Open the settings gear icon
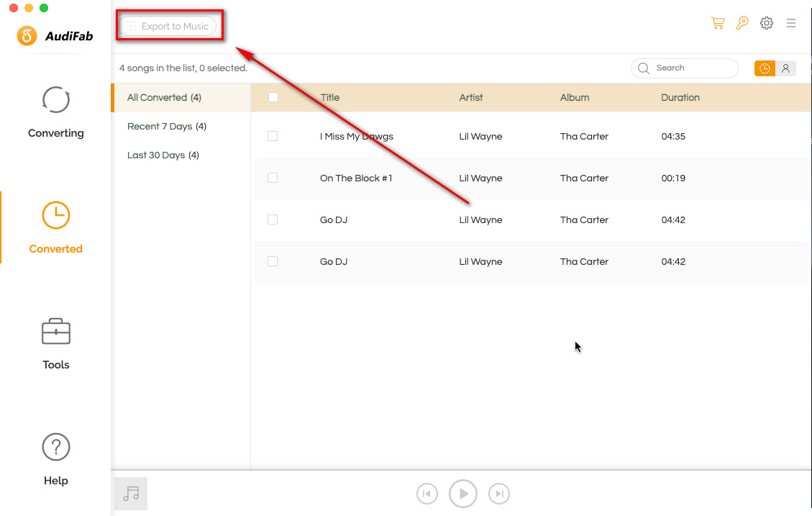 (767, 23)
